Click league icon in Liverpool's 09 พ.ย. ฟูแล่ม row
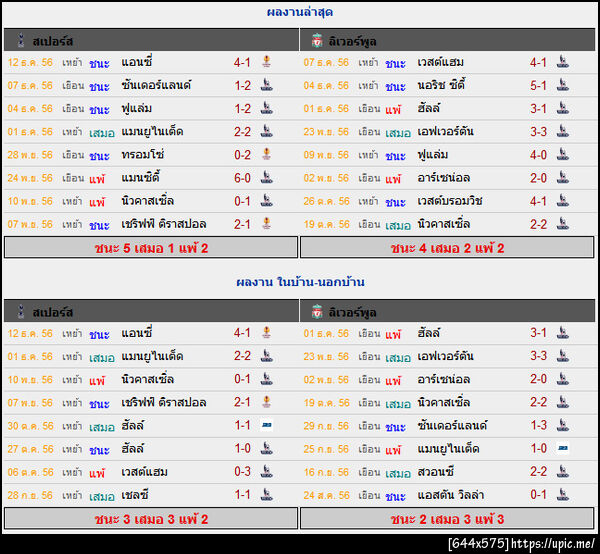 coord(562,154)
